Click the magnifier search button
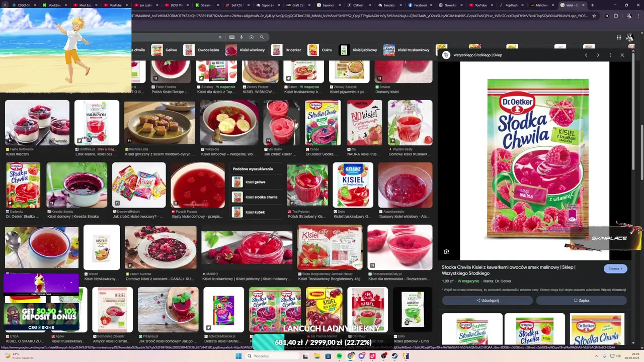The width and height of the screenshot is (644, 362). (x=262, y=37)
